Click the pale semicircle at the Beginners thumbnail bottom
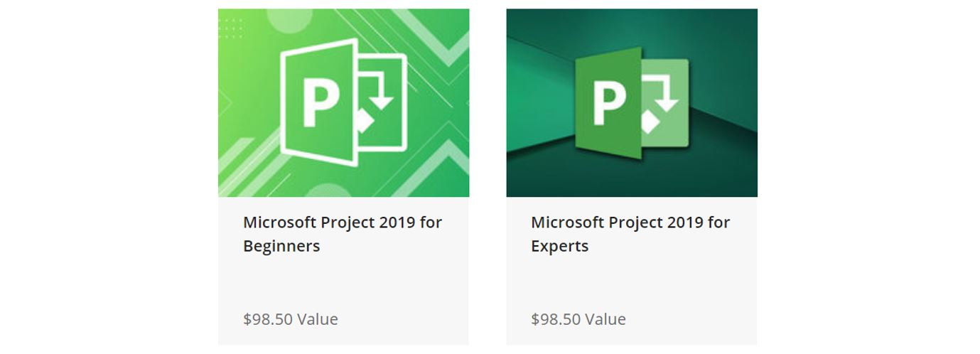Screen dimensions: 980x354 tap(325, 191)
